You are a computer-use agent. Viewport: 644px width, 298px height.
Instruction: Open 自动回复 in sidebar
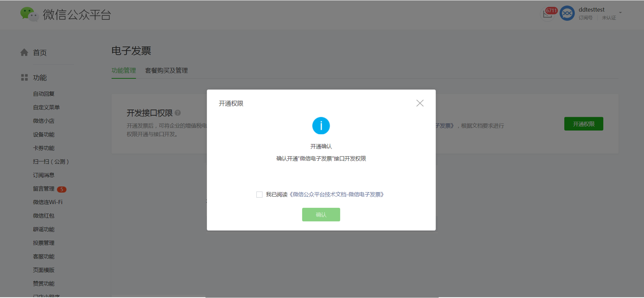44,94
